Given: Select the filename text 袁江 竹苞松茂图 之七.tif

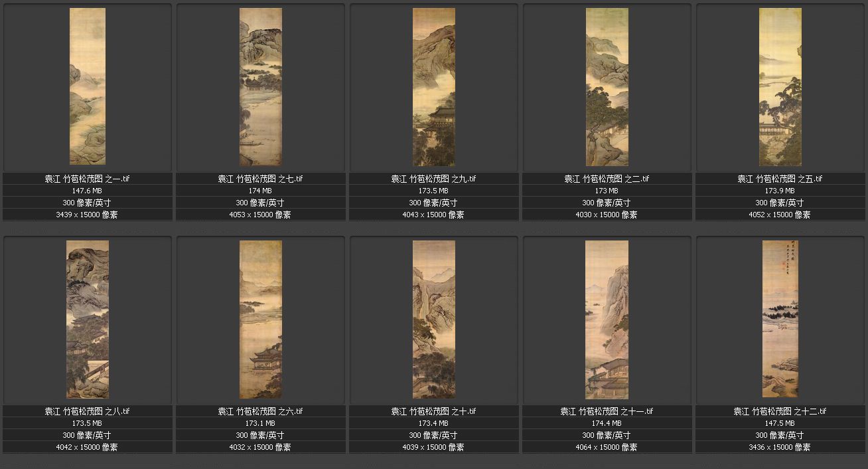Looking at the screenshot, I should click(x=260, y=179).
